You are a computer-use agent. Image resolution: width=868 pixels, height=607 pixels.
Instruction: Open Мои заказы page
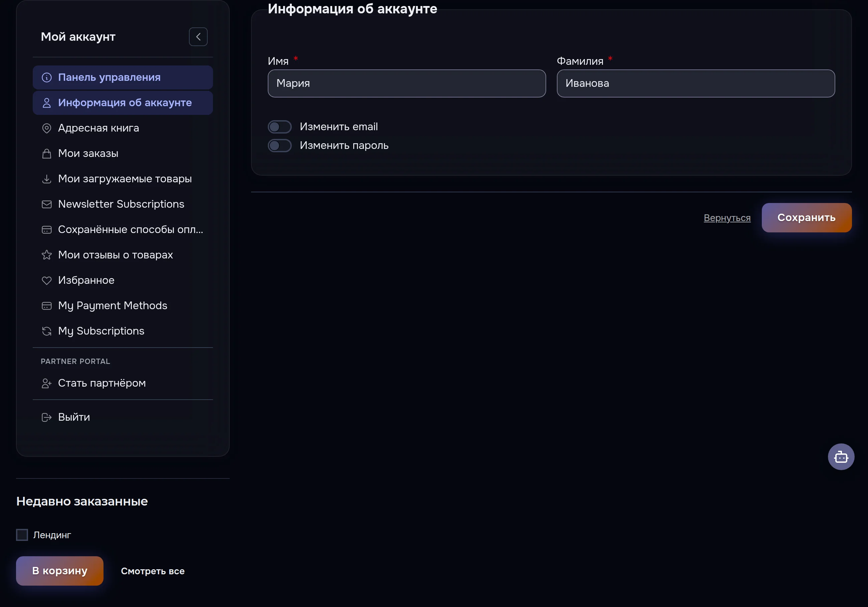tap(123, 154)
